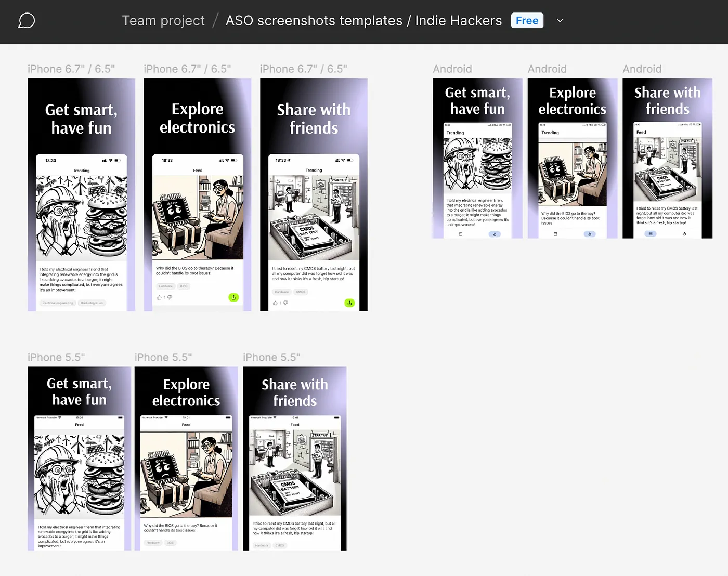The width and height of the screenshot is (728, 576).
Task: Open the comment tool speech bubble icon
Action: (x=26, y=21)
